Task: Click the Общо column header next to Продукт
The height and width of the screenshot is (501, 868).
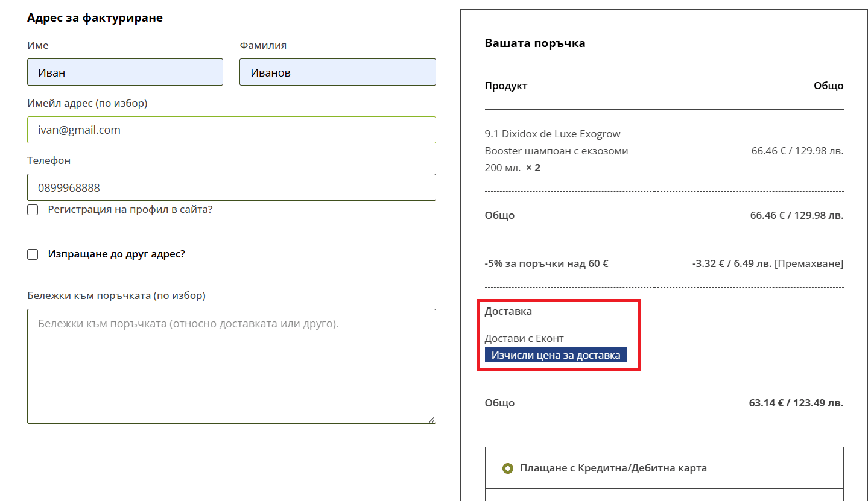Action: tap(829, 86)
